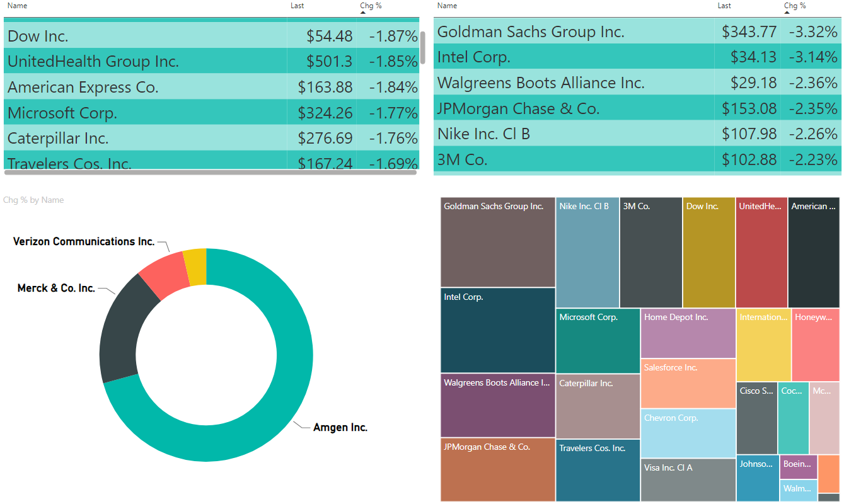Click the -1.87% change cell

(x=393, y=36)
